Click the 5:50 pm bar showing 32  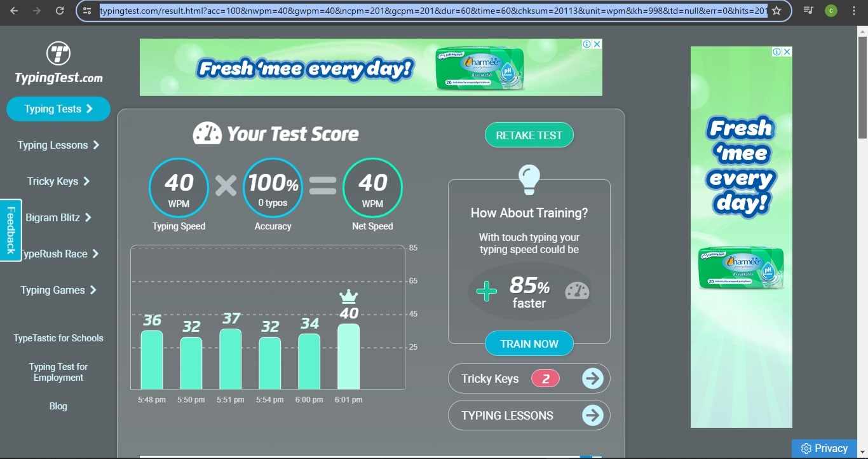pos(191,363)
